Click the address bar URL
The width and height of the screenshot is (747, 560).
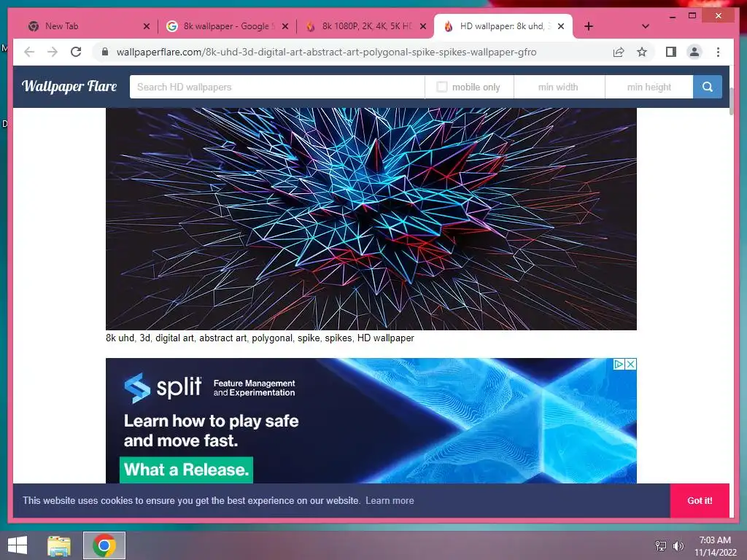click(x=326, y=52)
